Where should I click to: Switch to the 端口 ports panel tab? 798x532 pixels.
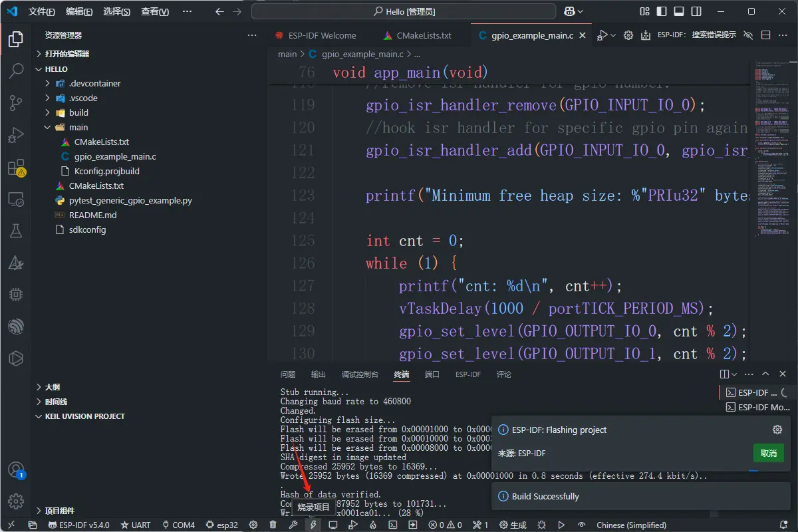432,374
